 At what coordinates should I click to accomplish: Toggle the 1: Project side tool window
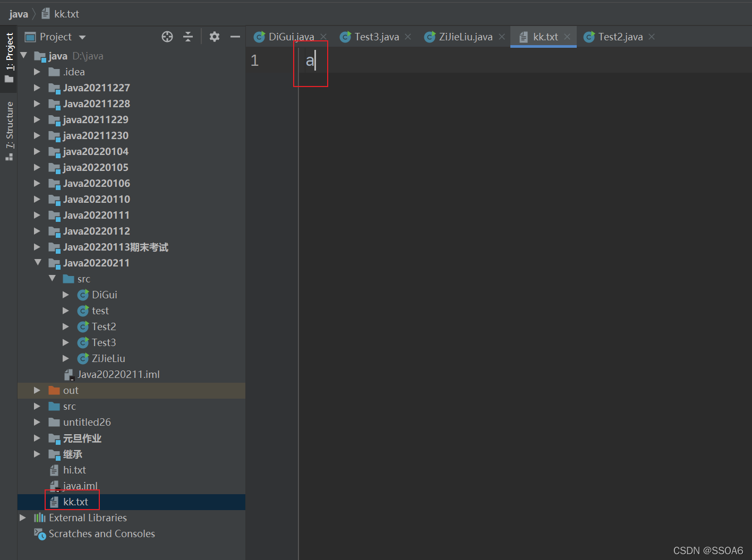coord(10,57)
